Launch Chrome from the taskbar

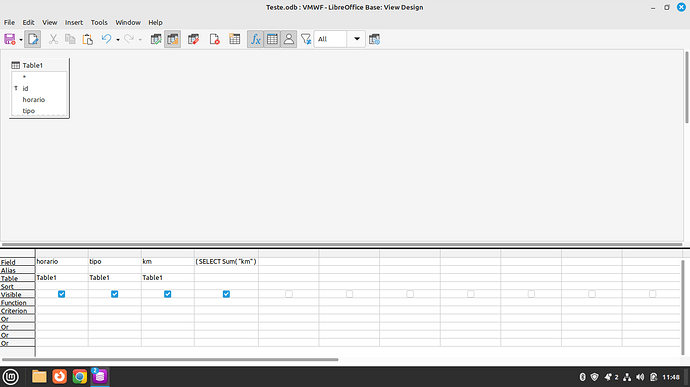[x=80, y=377]
